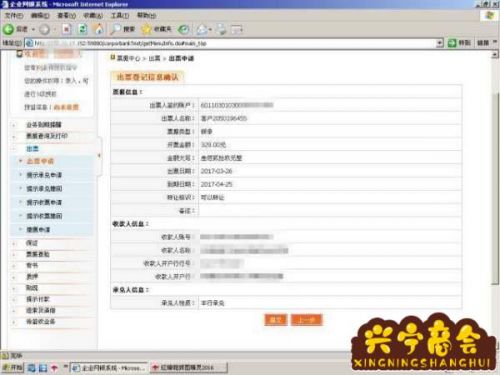Click the 可以转让 transfer flag value
The height and width of the screenshot is (375, 500).
[212, 197]
